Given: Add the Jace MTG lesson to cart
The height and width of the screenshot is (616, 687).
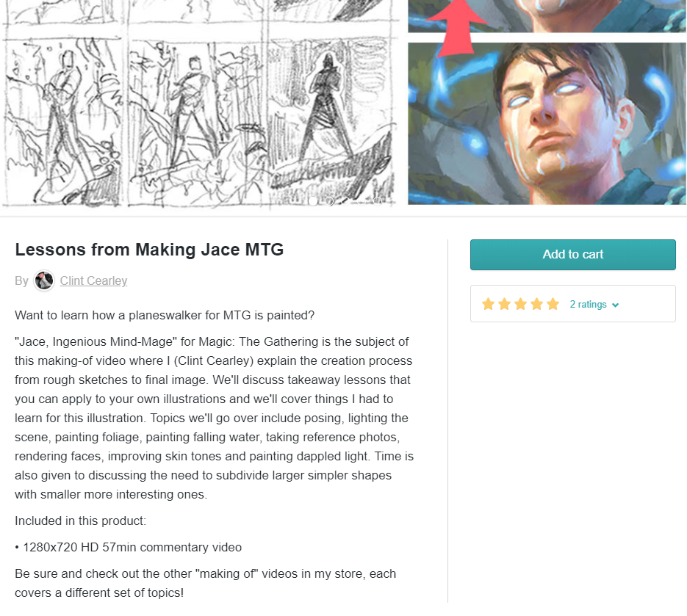Looking at the screenshot, I should tap(572, 254).
